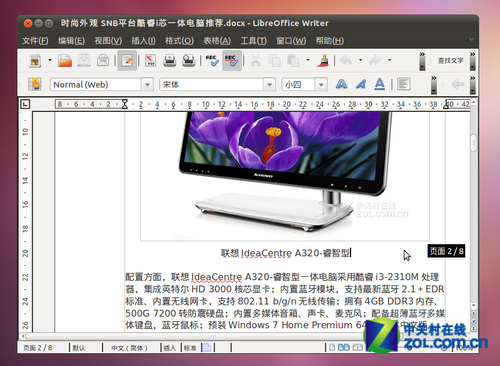Screen dimensions: 500x366
Task: Click the document modified indicator icon
Action: 207,348
